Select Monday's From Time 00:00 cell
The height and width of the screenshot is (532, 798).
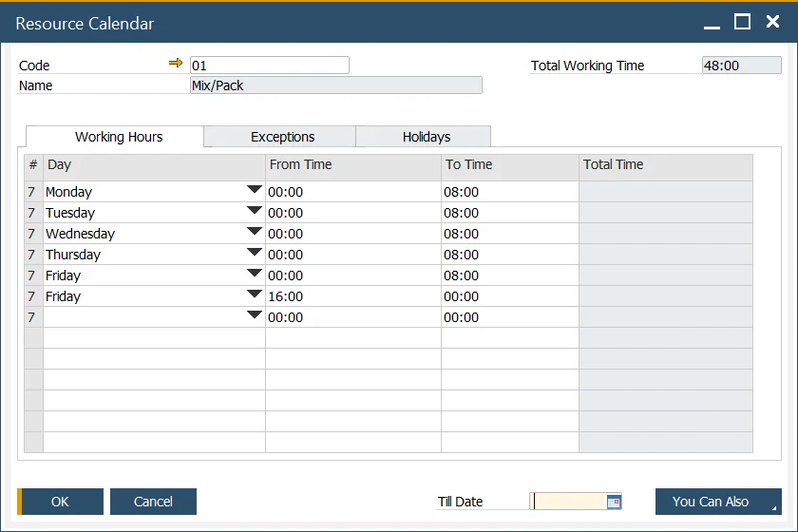tap(353, 192)
